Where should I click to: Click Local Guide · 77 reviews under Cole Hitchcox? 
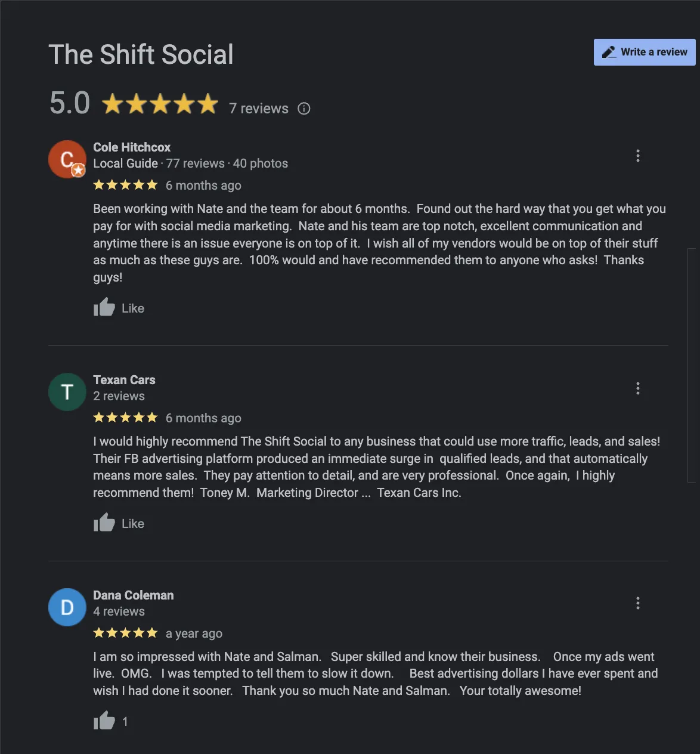(159, 163)
